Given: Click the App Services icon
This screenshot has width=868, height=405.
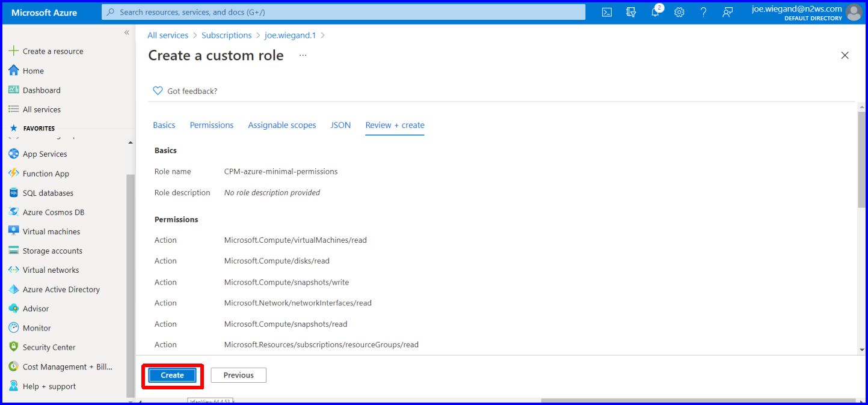Looking at the screenshot, I should point(13,154).
